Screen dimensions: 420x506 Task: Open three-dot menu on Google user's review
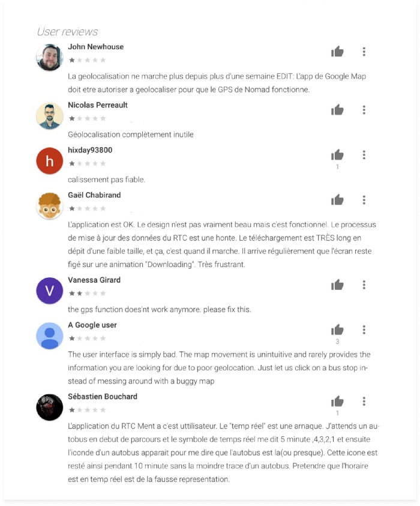point(364,330)
